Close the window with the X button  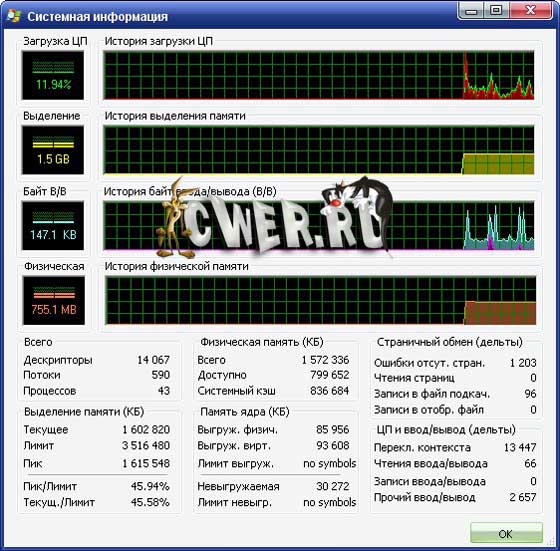tap(531, 11)
